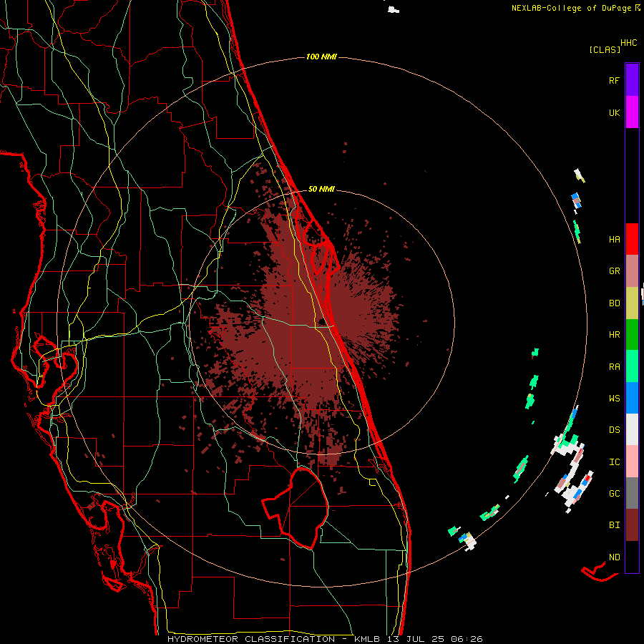Click the "DS" legend label
This screenshot has height=644, width=644.
pyautogui.click(x=614, y=430)
